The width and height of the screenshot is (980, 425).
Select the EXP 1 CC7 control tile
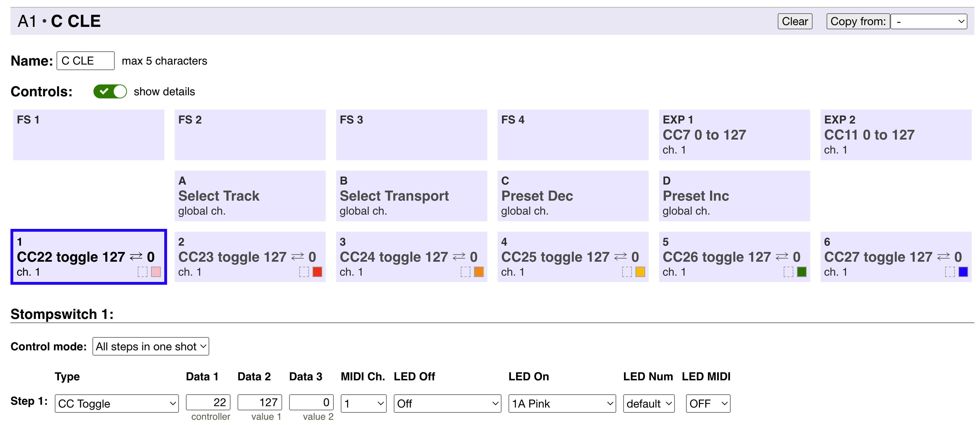click(x=734, y=135)
